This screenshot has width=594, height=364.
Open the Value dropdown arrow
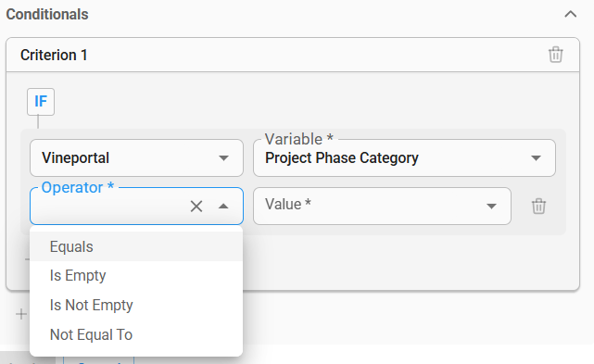[491, 207]
